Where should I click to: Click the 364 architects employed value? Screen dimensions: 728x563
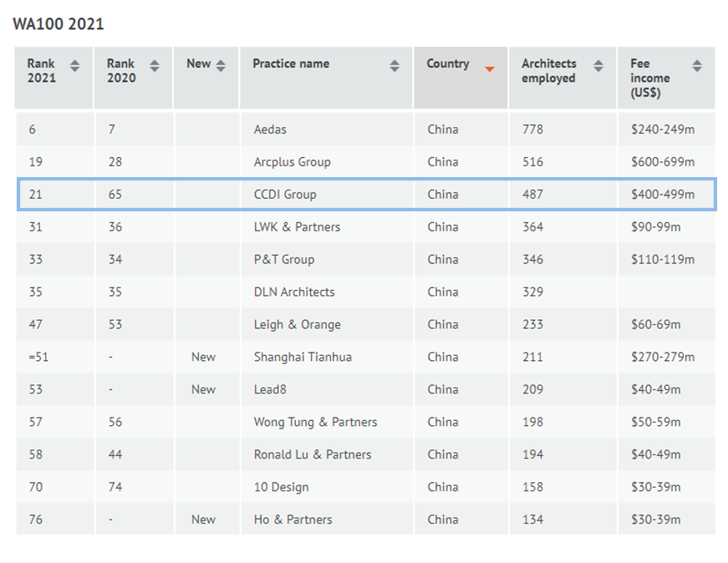pos(532,227)
